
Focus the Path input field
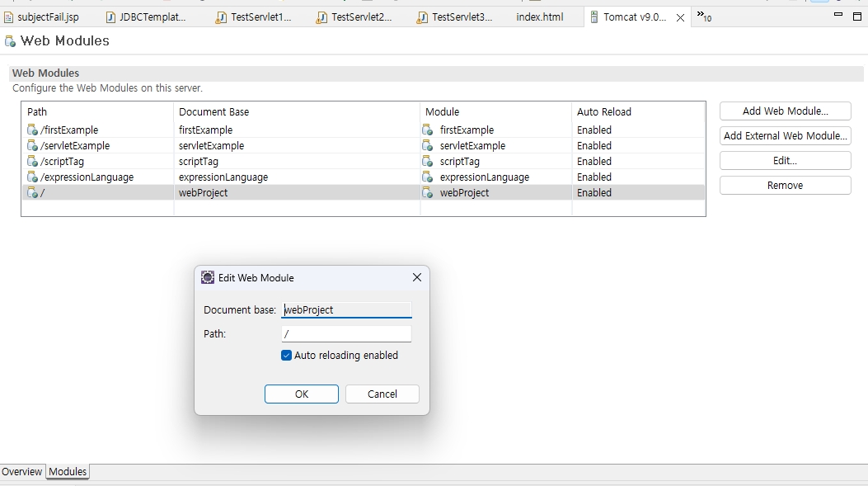(346, 333)
